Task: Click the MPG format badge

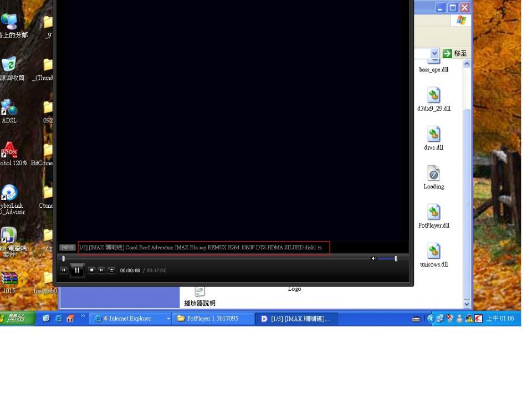Action: tap(68, 247)
